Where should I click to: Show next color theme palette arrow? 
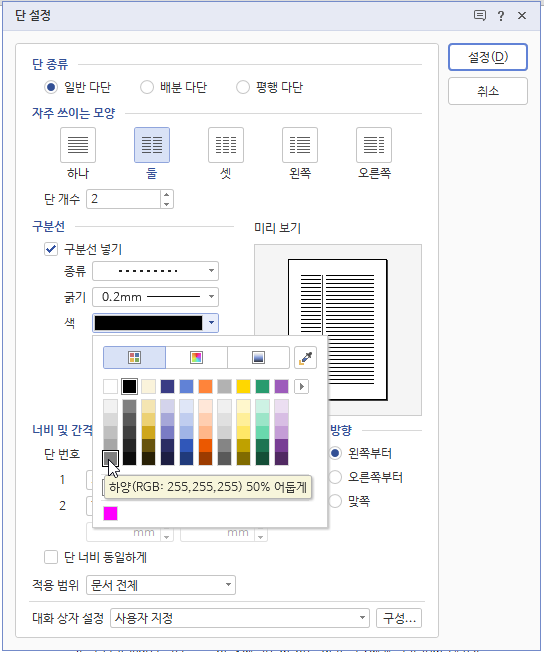coord(302,387)
